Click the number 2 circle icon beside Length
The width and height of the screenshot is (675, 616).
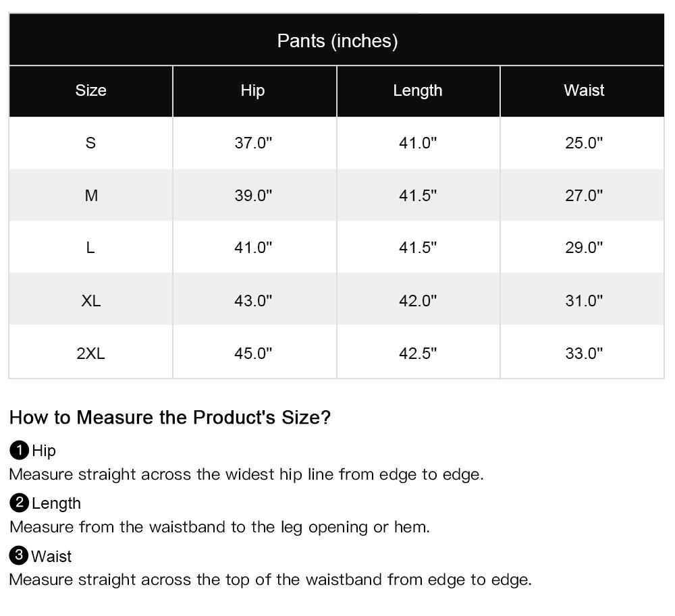tap(20, 503)
